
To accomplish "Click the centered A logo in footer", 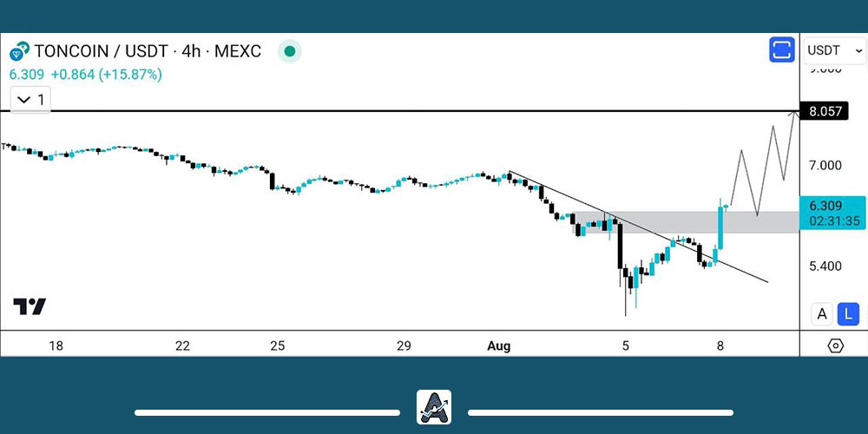I will coord(434,407).
